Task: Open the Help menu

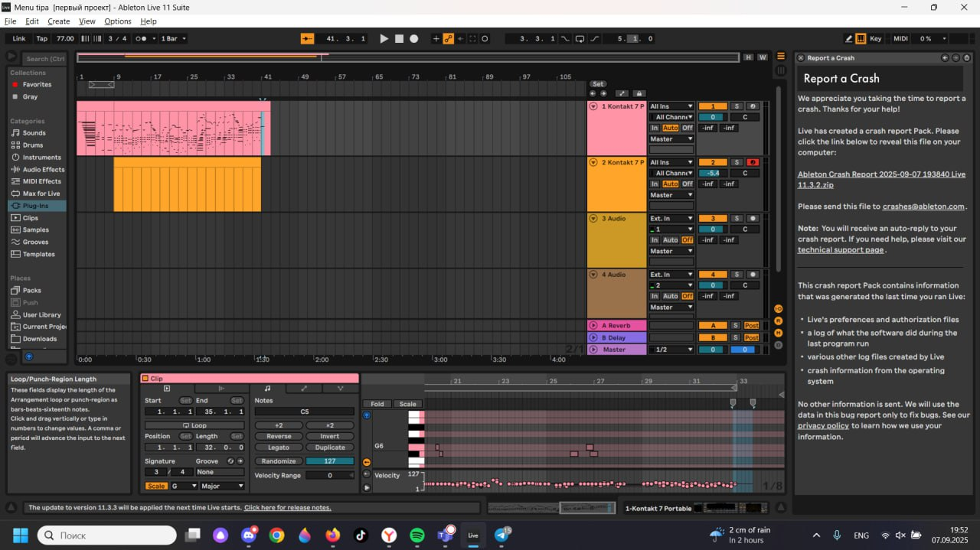Action: (x=149, y=21)
